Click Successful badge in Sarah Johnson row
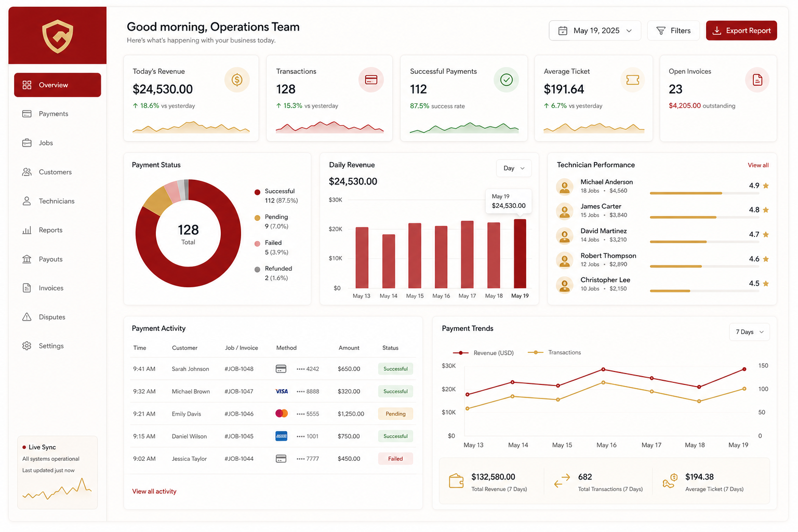798x532 pixels. [395, 369]
